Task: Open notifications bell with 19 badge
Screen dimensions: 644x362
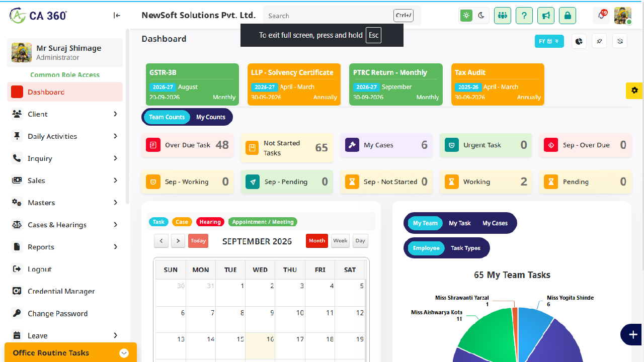Action: (x=601, y=16)
